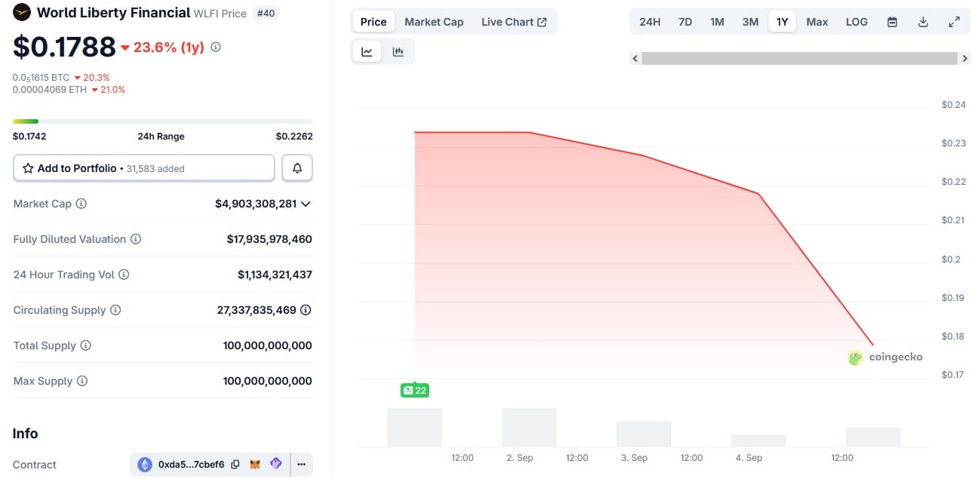980x479 pixels.
Task: Click the 27,337,835,469 circulating supply value
Action: (x=257, y=310)
